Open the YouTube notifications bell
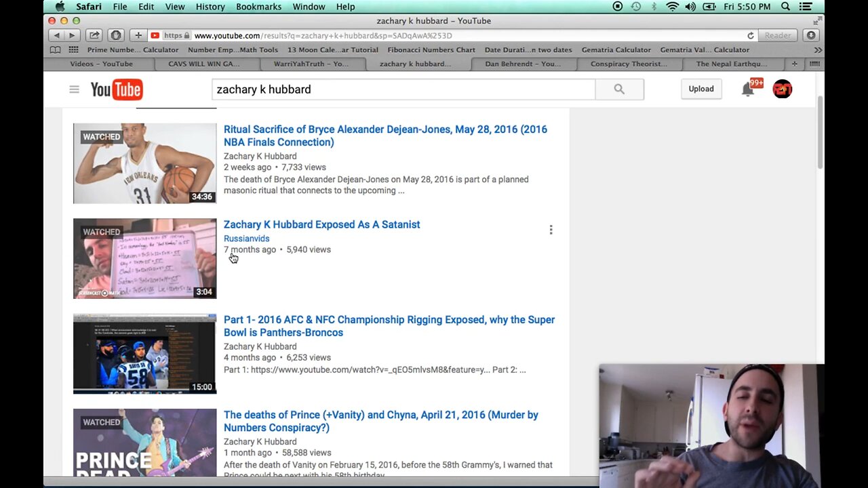Viewport: 868px width, 488px height. point(747,89)
